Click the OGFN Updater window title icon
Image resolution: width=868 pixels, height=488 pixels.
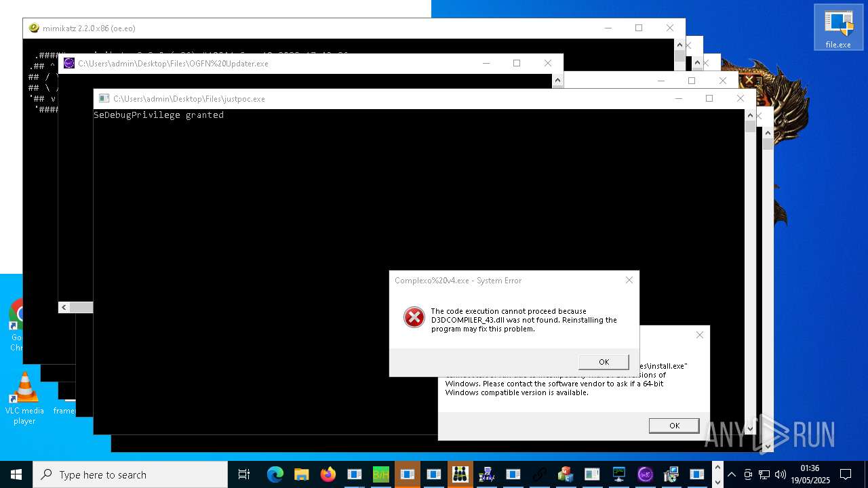(68, 63)
